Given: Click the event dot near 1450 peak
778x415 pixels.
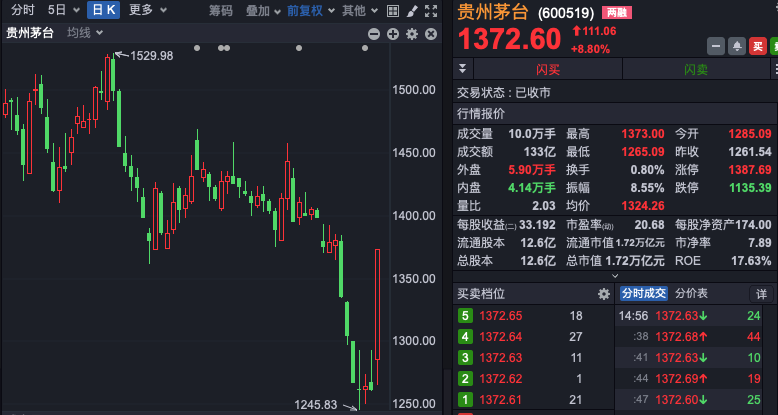Looking at the screenshot, I should point(299,48).
